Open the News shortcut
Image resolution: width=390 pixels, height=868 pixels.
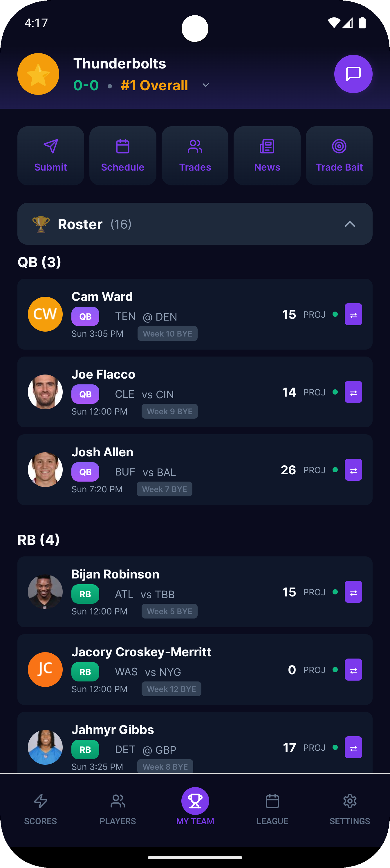coord(267,156)
